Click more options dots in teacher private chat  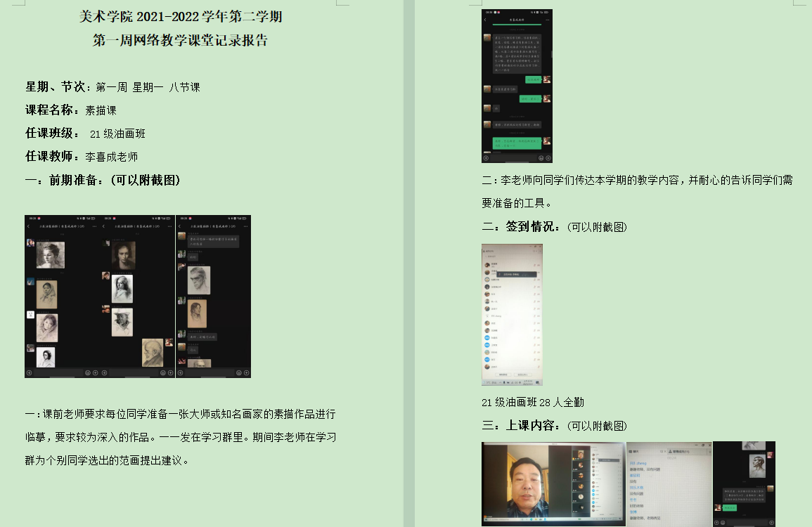548,20
